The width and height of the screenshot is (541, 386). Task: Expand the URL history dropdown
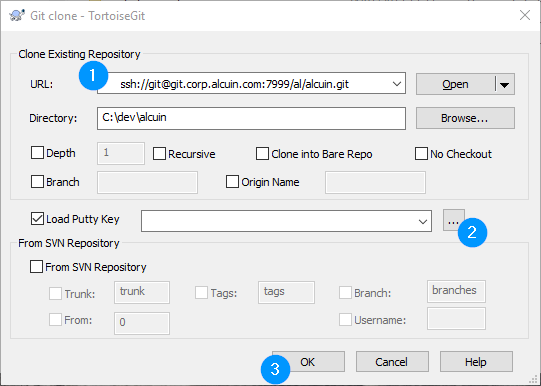(397, 84)
